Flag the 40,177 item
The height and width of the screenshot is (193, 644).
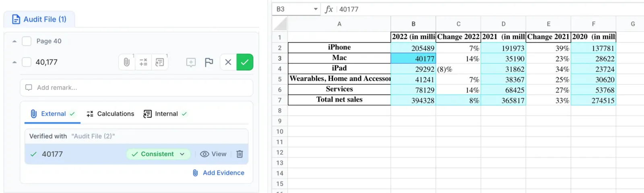point(209,62)
